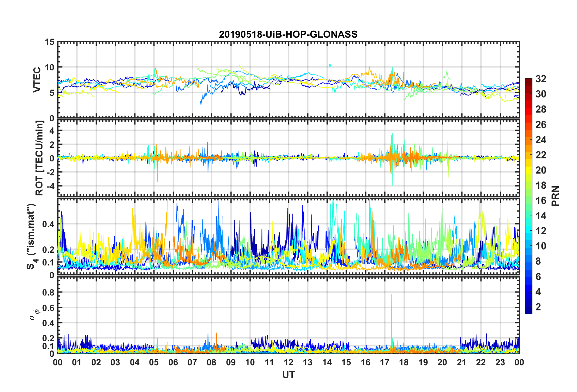Select x-axis hour tick 05
This screenshot has width=577, height=392.
tap(154, 362)
